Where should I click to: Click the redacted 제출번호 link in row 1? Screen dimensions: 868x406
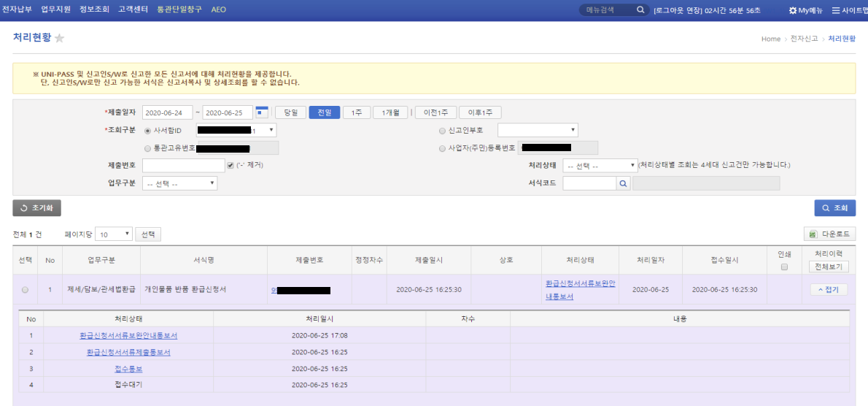(301, 290)
